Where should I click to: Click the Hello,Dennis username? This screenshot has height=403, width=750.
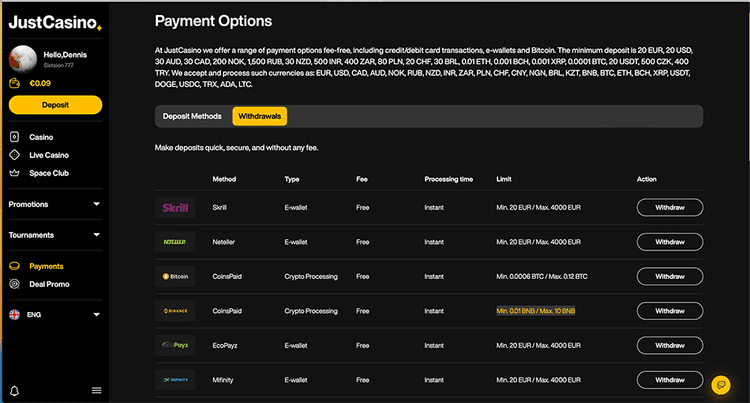click(x=65, y=54)
